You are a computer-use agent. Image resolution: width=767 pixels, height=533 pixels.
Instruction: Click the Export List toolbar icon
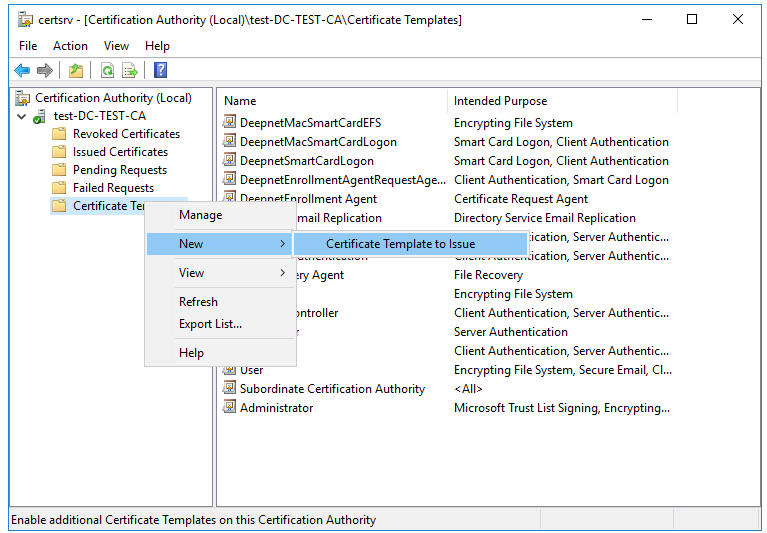[x=130, y=70]
